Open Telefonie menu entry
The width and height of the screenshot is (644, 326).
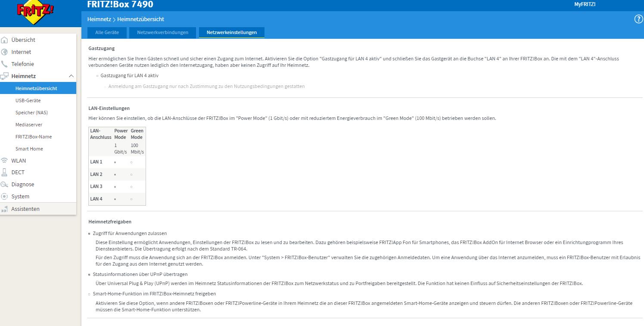pyautogui.click(x=23, y=64)
